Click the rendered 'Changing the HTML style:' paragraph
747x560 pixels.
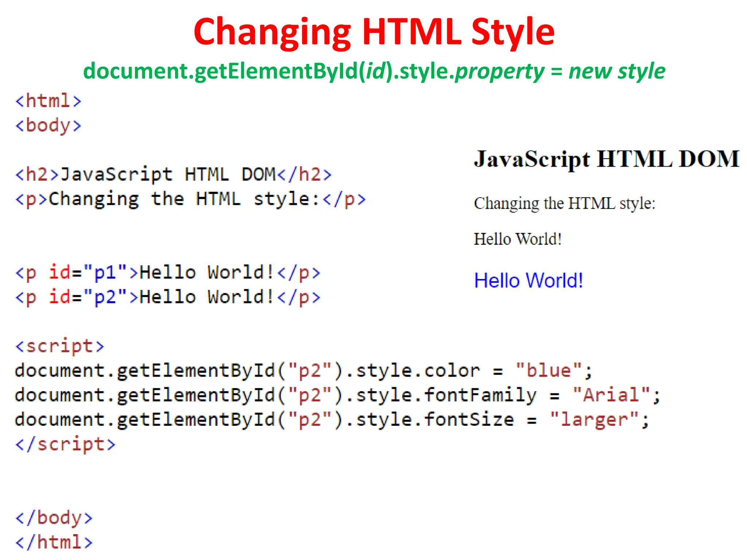pyautogui.click(x=565, y=203)
